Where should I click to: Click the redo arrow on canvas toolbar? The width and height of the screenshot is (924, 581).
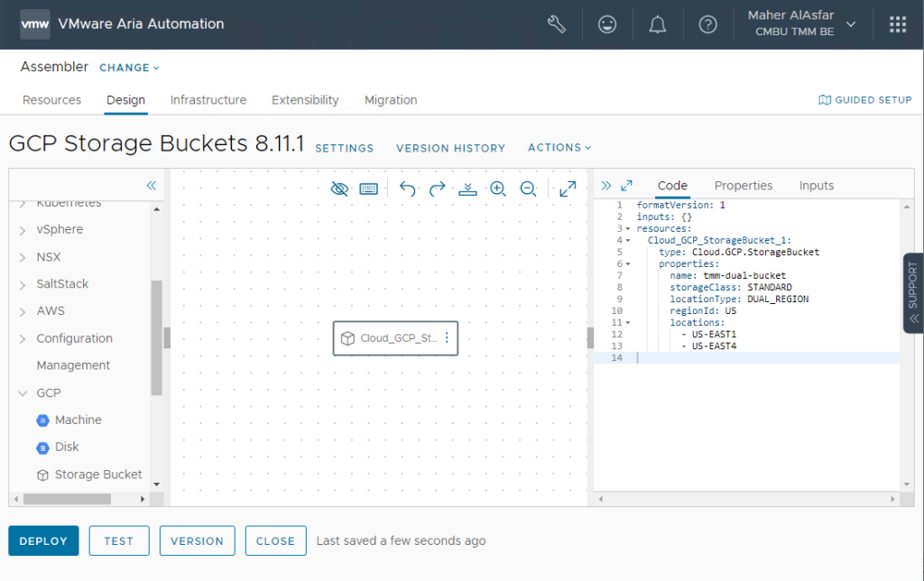[438, 189]
